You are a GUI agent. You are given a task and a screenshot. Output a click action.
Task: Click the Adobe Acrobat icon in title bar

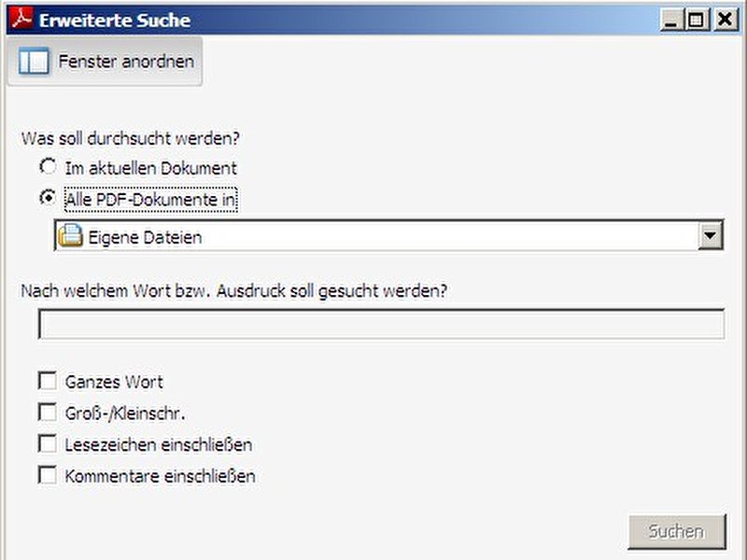tap(21, 19)
